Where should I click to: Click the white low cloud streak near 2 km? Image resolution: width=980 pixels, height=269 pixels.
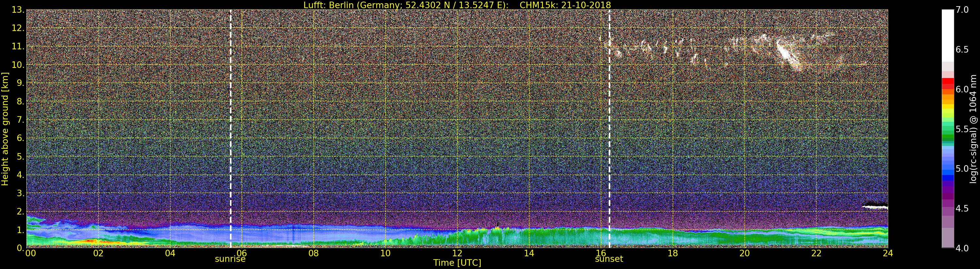click(875, 207)
